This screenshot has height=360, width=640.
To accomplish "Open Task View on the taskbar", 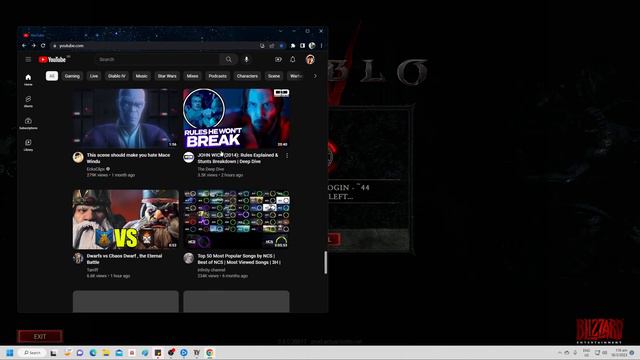I will (x=53, y=353).
